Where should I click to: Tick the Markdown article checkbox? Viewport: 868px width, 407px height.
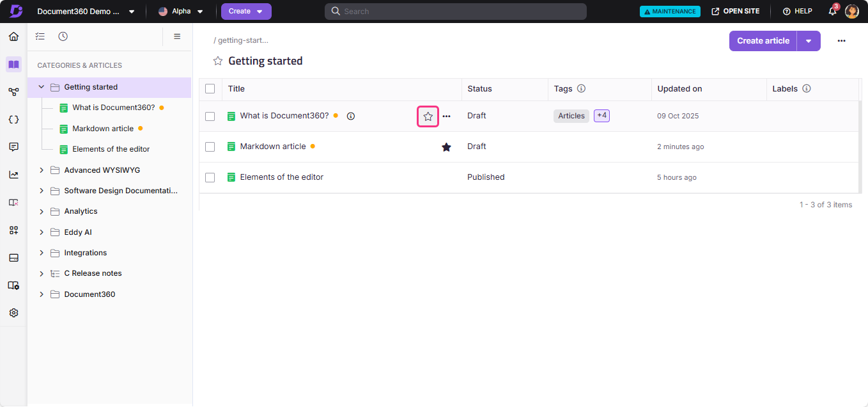[210, 147]
